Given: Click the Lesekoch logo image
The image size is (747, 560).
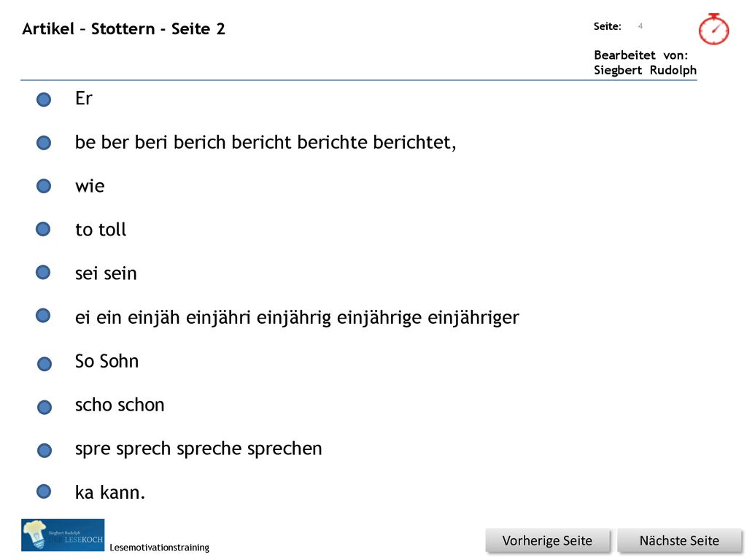Looking at the screenshot, I should click(63, 535).
